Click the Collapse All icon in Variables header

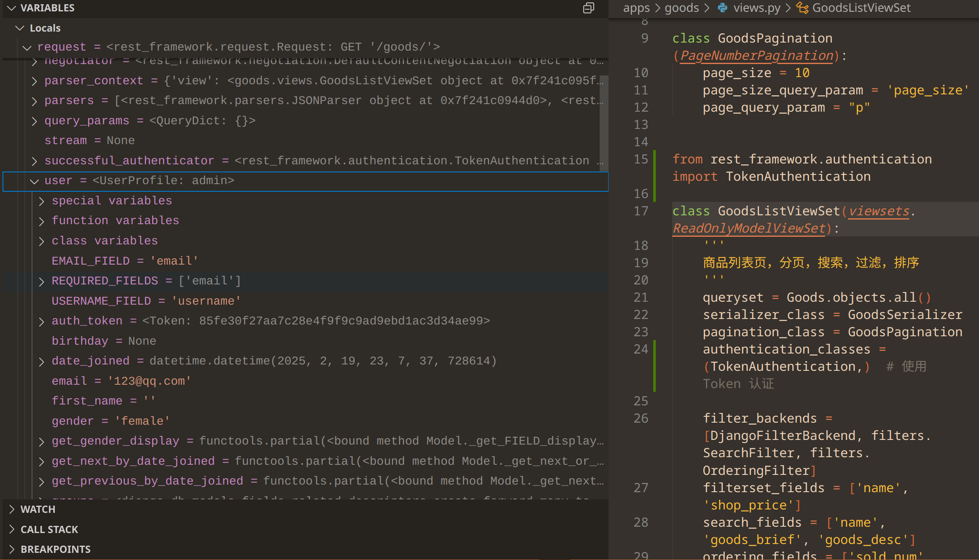[x=588, y=8]
